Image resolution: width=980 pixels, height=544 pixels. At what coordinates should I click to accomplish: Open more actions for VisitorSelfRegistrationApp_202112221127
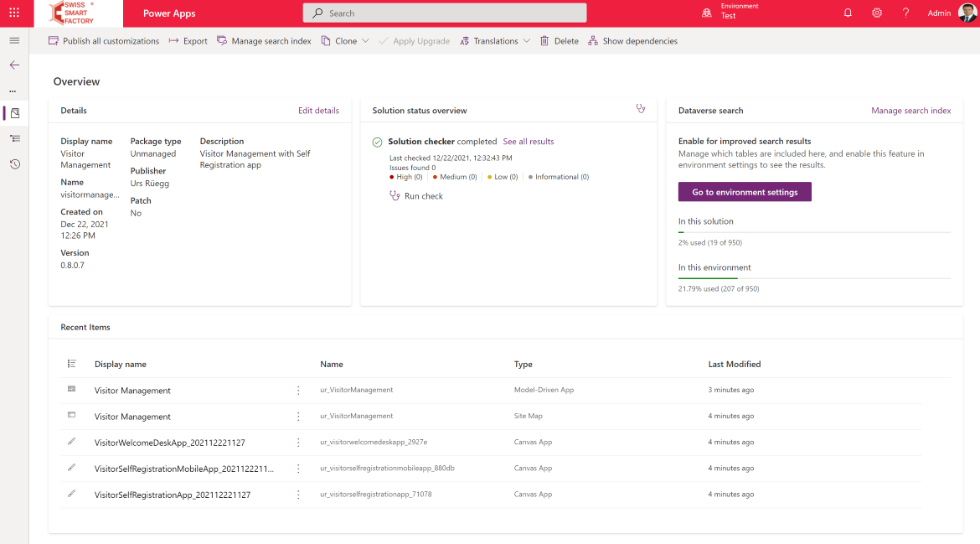(x=298, y=495)
